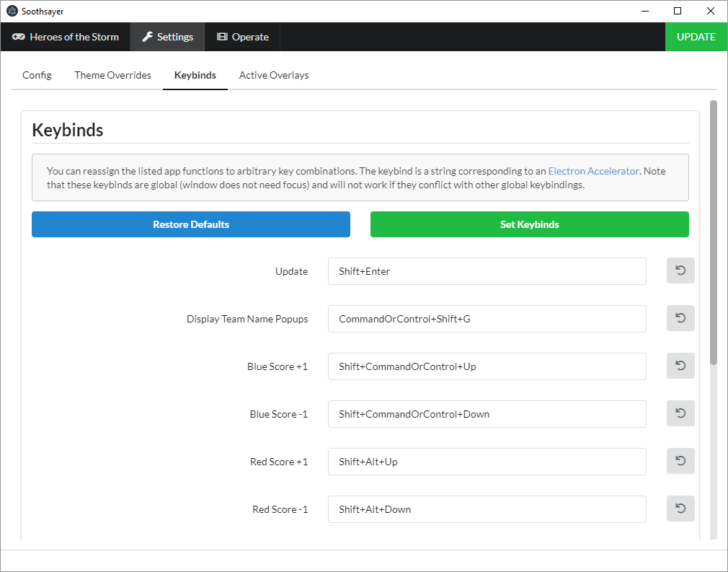
Task: Minimize the Soothsayer window
Action: point(645,11)
